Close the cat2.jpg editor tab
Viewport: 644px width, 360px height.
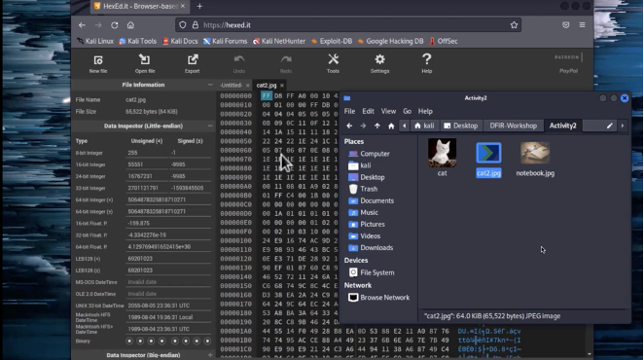click(x=282, y=86)
